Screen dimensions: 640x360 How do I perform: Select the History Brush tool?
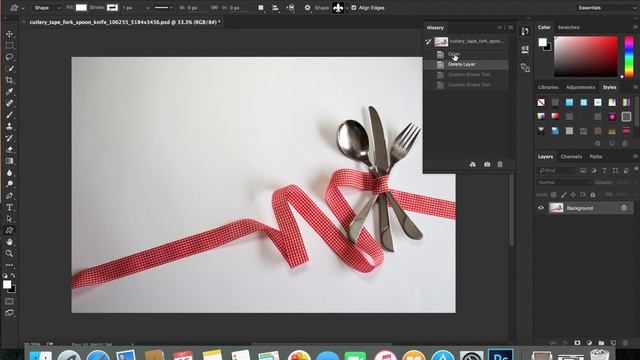click(x=9, y=138)
